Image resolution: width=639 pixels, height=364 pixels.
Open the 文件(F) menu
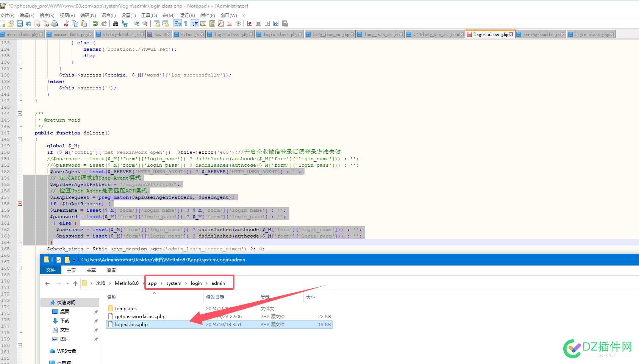tap(7, 15)
